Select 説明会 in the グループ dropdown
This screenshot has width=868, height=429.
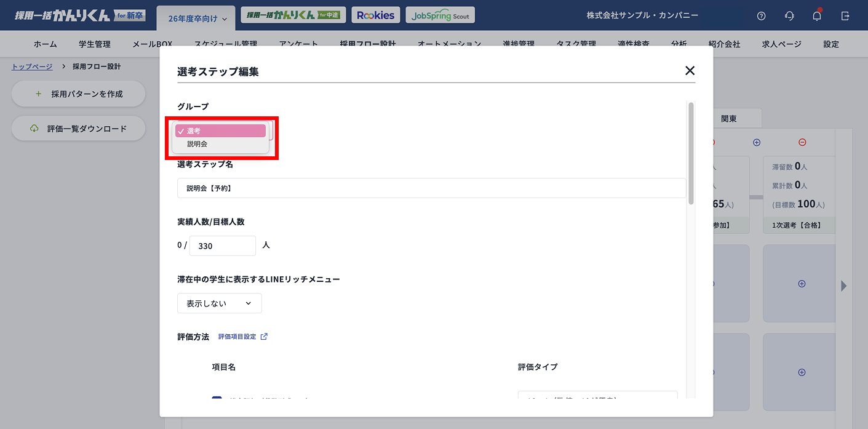[197, 145]
